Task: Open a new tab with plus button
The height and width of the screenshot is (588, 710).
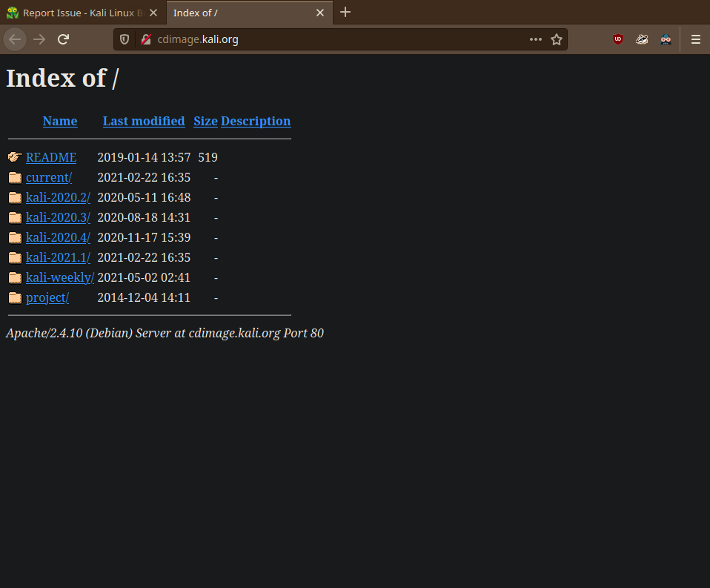Action: (345, 13)
